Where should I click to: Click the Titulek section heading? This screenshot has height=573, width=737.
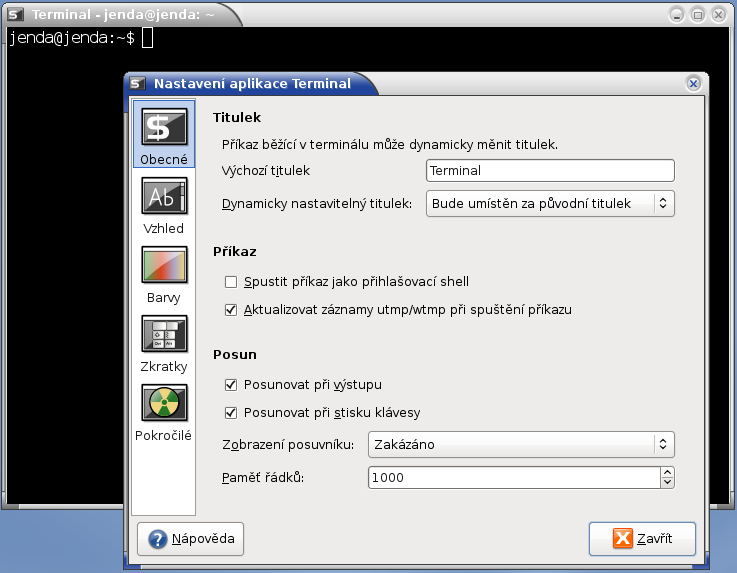click(237, 118)
